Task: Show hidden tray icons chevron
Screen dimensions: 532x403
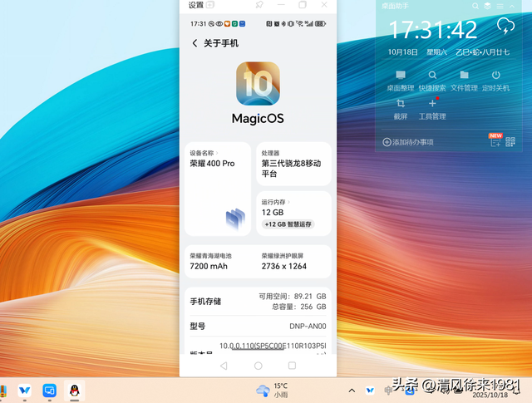Action: 352,391
